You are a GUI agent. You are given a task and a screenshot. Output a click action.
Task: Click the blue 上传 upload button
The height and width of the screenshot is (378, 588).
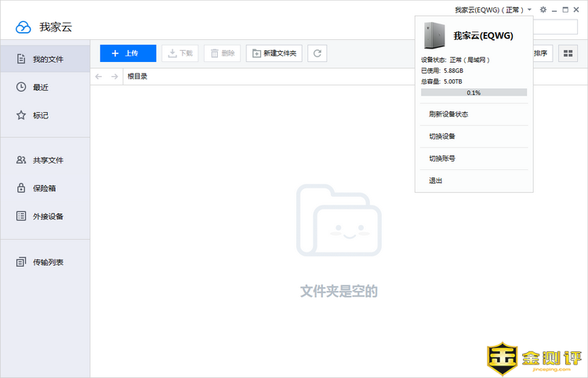click(128, 53)
